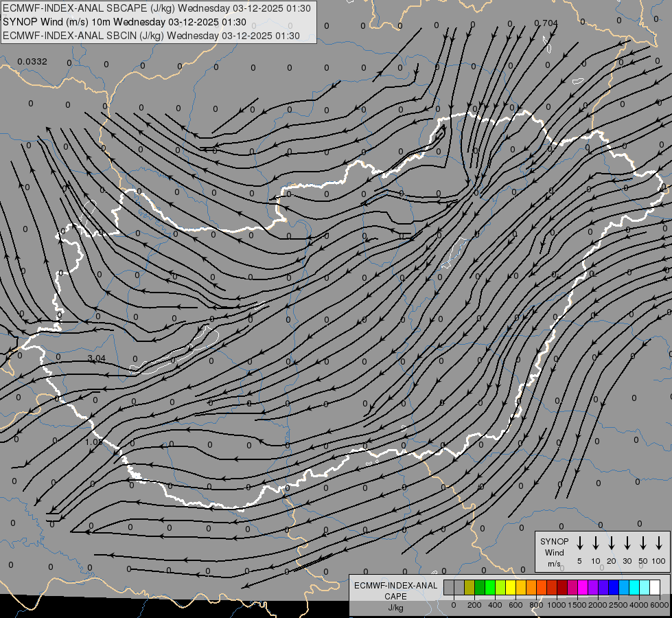Image resolution: width=672 pixels, height=618 pixels.
Task: Click the 0.0332 value on the map
Action: tap(32, 62)
